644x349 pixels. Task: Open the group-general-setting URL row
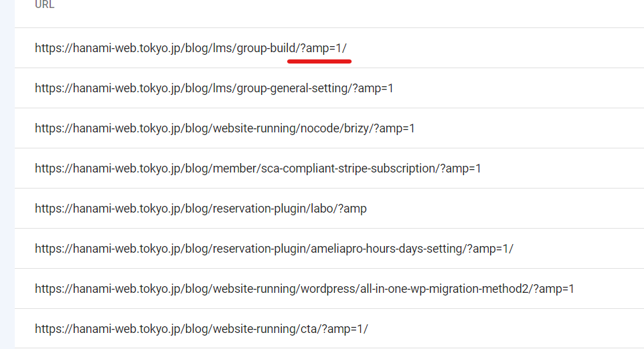tap(214, 88)
